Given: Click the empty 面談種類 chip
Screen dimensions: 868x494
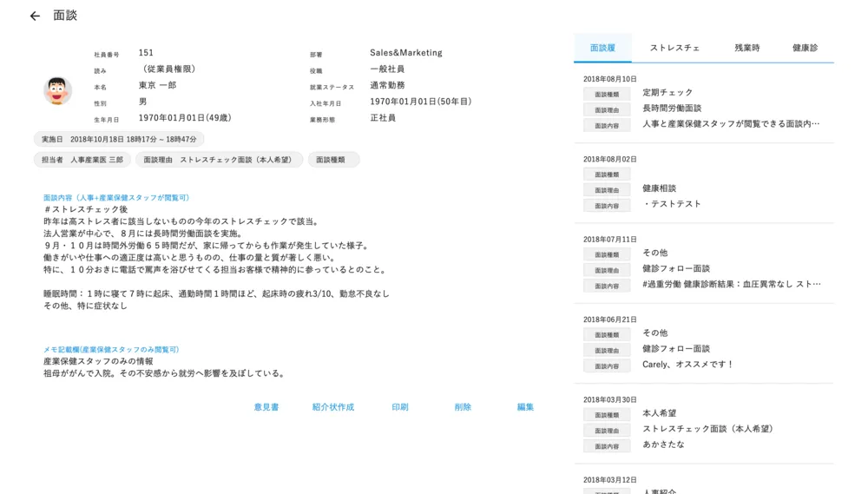Looking at the screenshot, I should tap(333, 160).
